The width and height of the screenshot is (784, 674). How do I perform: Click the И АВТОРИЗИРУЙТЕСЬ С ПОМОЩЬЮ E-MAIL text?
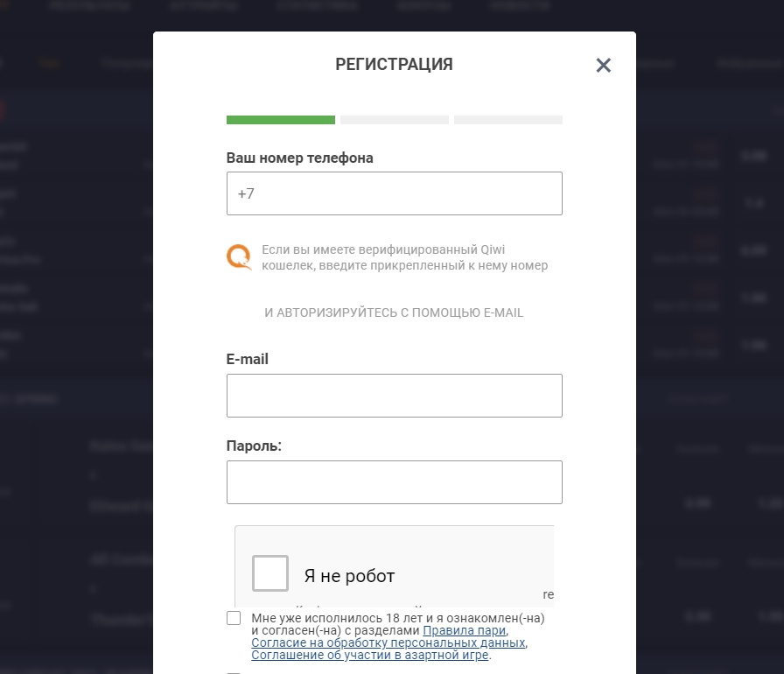point(394,312)
